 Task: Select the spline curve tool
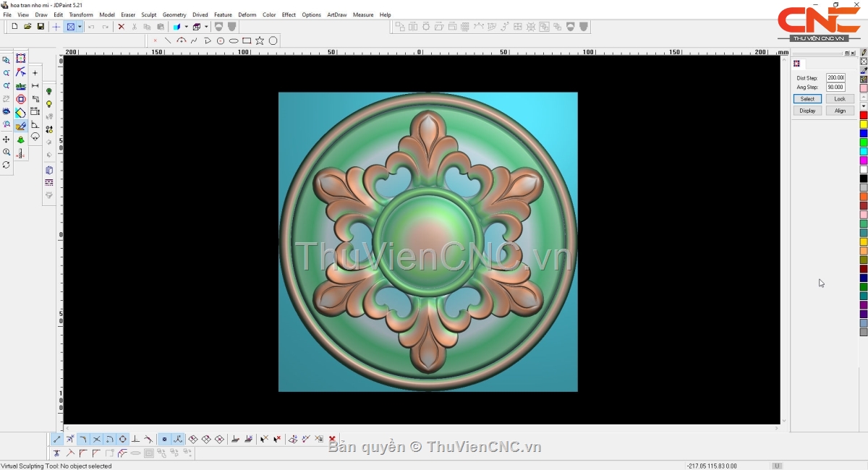pos(194,40)
